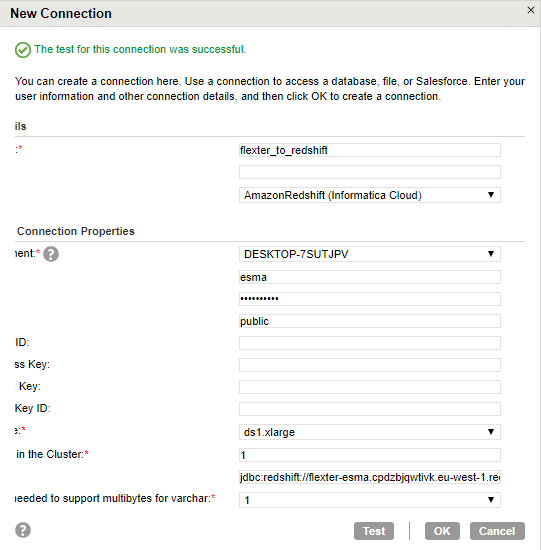Click the green success checkmark icon
The image size is (541, 550).
pyautogui.click(x=23, y=50)
